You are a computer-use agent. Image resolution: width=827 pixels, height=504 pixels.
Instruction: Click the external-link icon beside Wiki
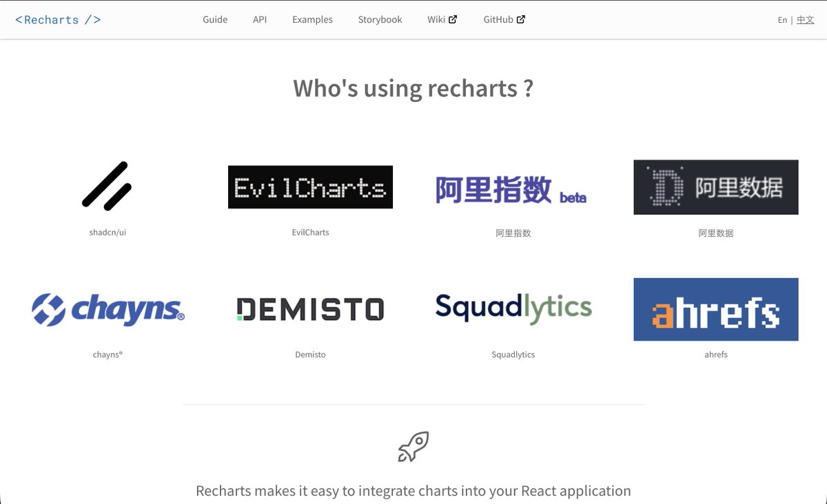[x=453, y=19]
